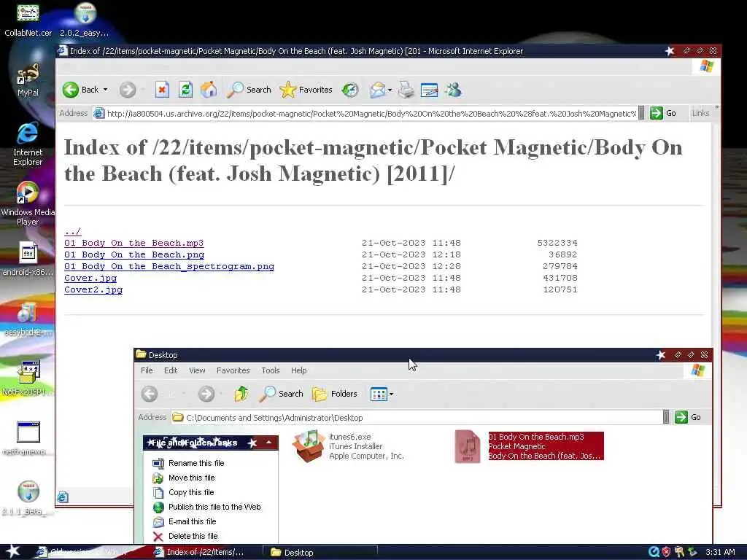Open the File menu in Desktop window
The image size is (747, 560).
coord(147,370)
